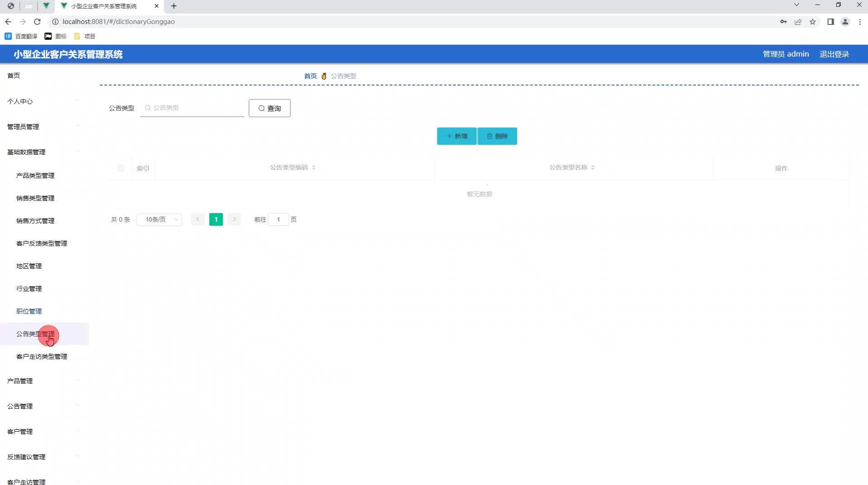868x485 pixels.
Task: Open tab search chevron in title bar
Action: point(797,5)
